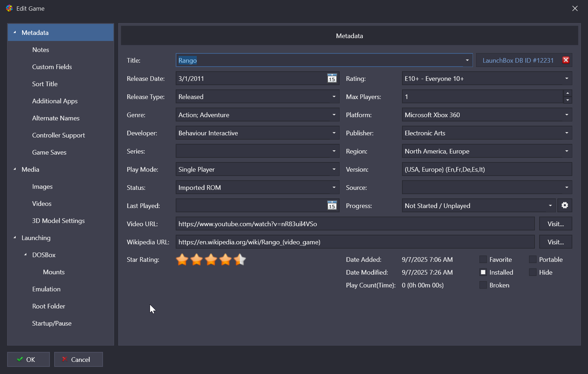The height and width of the screenshot is (374, 588).
Task: Set the fifth star rating
Action: (240, 260)
